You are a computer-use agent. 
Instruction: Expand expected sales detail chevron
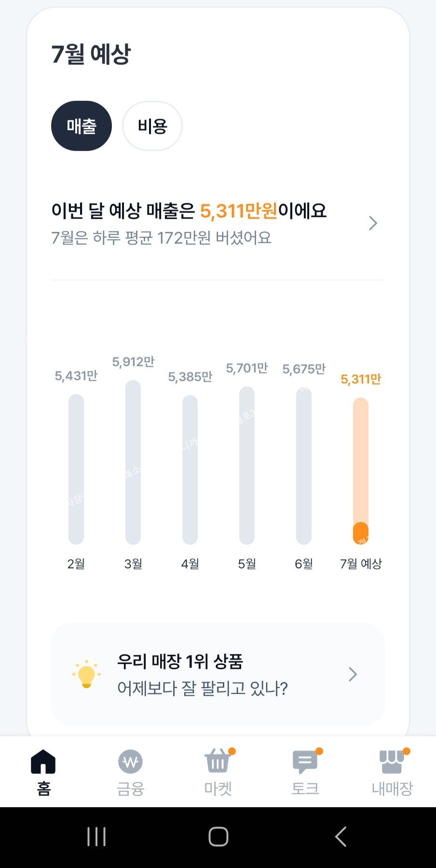(x=373, y=223)
